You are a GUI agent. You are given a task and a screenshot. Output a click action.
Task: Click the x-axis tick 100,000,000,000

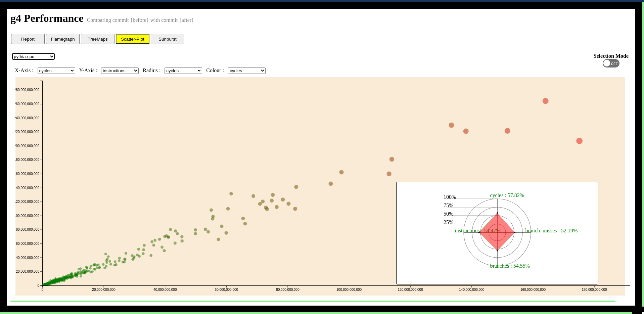pos(349,289)
